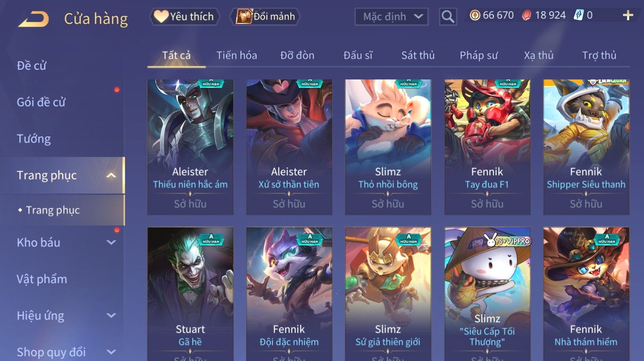Click the golden back arrow icon
The height and width of the screenshot is (361, 644).
tap(34, 19)
